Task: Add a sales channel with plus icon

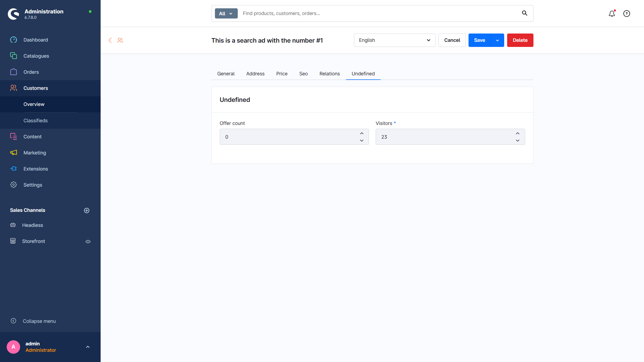Action: point(87,210)
